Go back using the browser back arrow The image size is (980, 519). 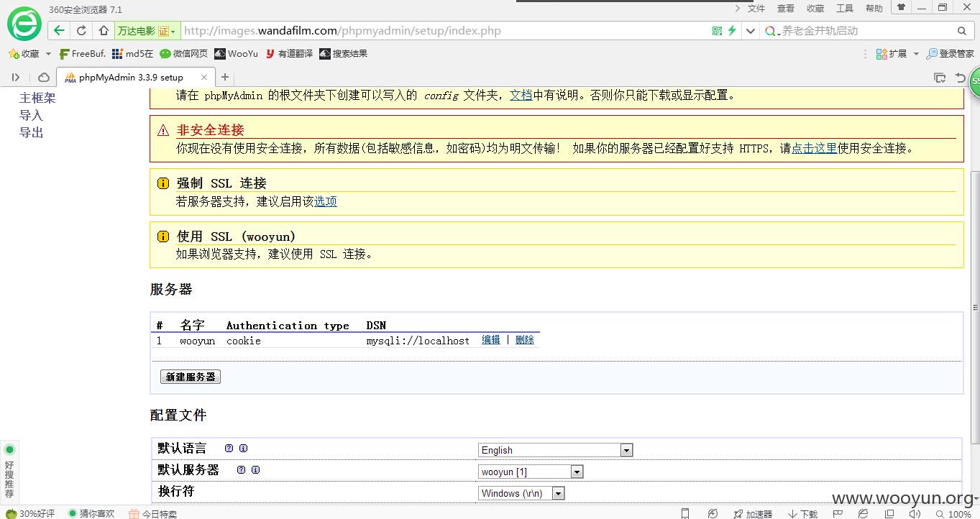tap(59, 31)
